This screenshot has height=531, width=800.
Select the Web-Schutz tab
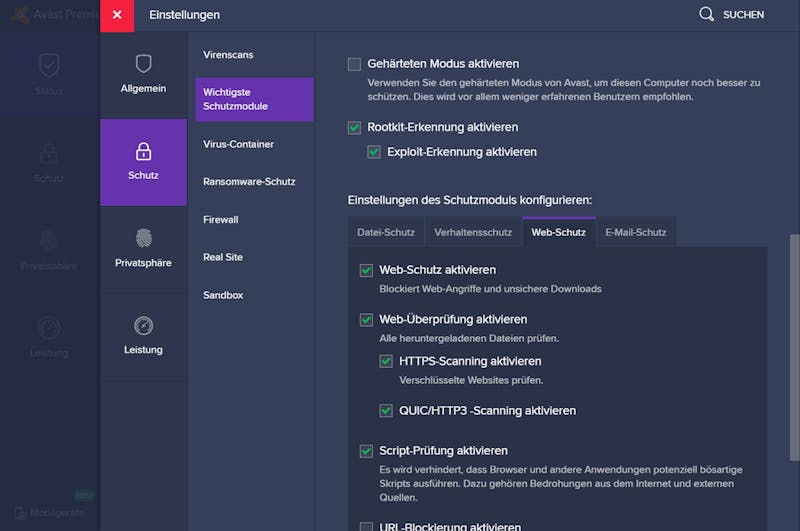pyautogui.click(x=559, y=233)
